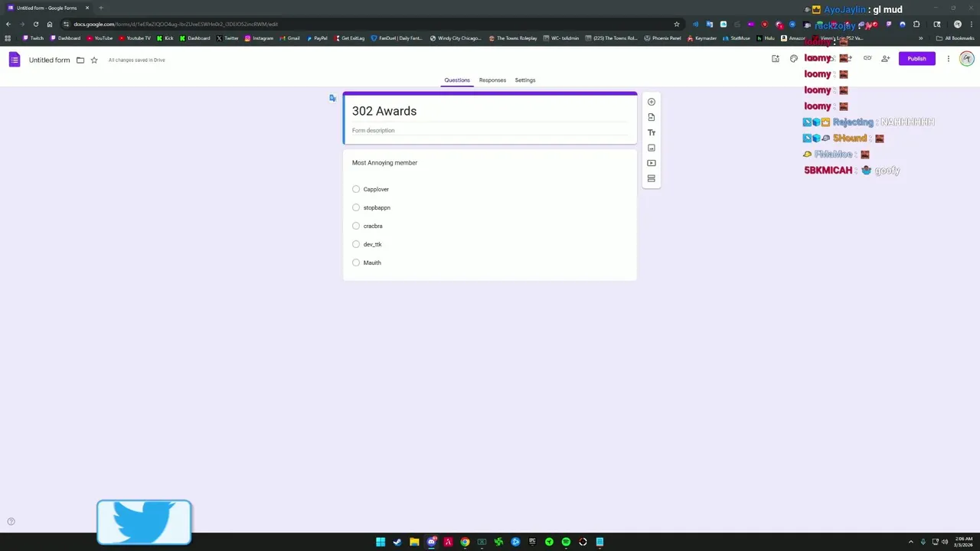Click the Import questions icon in side toolbar
Viewport: 980px width, 551px height.
click(x=652, y=117)
